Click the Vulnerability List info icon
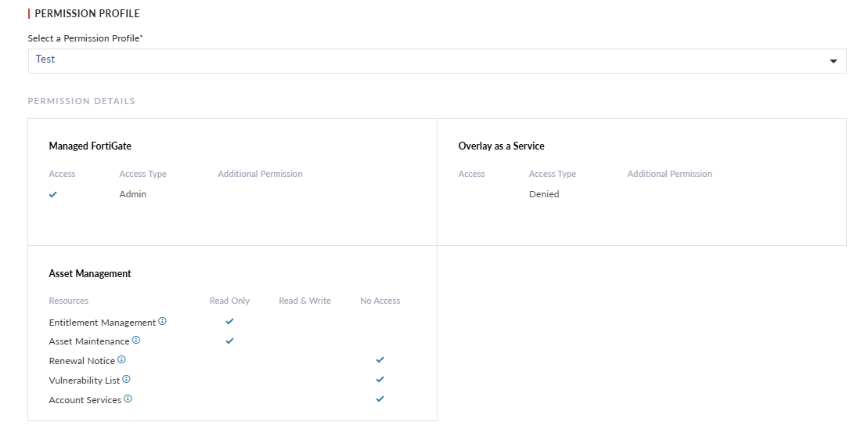This screenshot has width=868, height=440. pyautogui.click(x=127, y=380)
